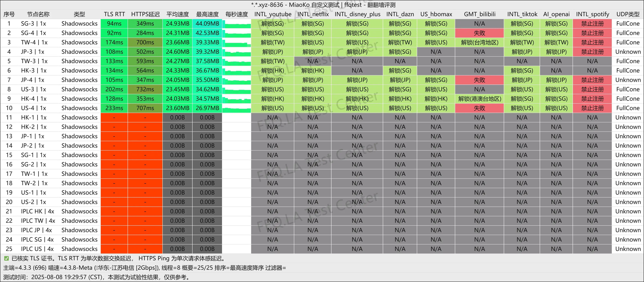The image size is (644, 282).
Task: Click the INTL_disney_plus column header
Action: 358,14
